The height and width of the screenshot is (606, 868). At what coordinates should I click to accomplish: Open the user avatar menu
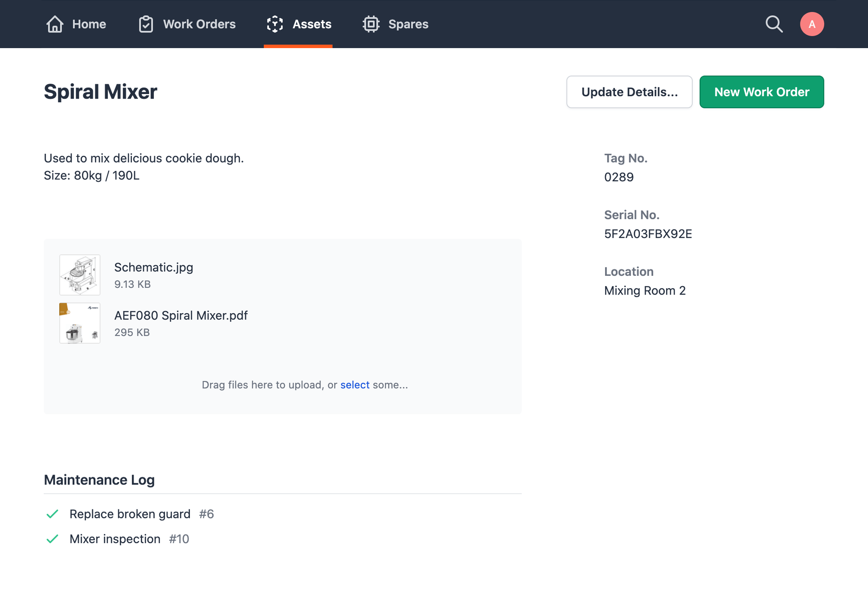pyautogui.click(x=811, y=24)
